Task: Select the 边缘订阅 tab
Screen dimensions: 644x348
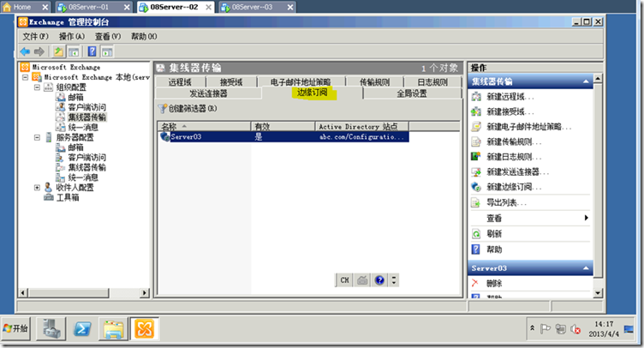Action: coord(313,93)
